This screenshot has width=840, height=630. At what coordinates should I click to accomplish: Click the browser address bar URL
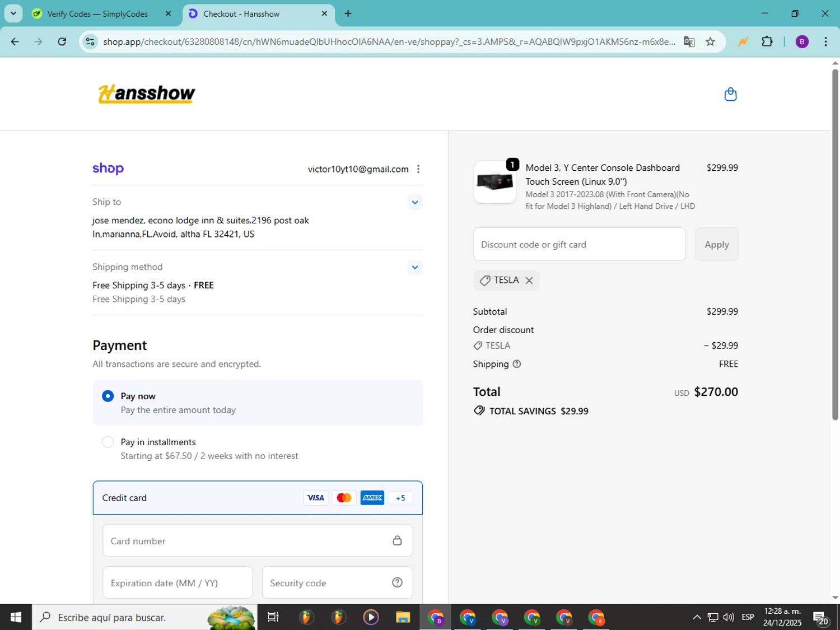389,41
